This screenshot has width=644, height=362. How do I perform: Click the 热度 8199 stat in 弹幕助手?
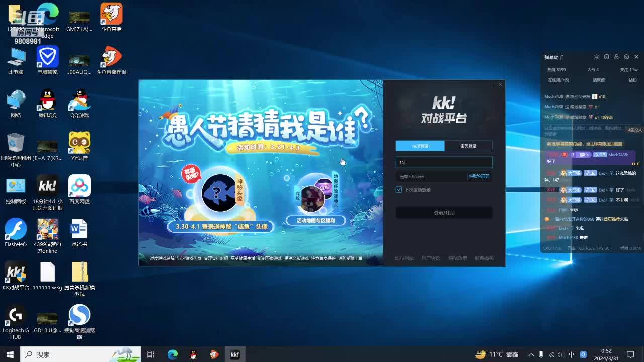coord(556,70)
